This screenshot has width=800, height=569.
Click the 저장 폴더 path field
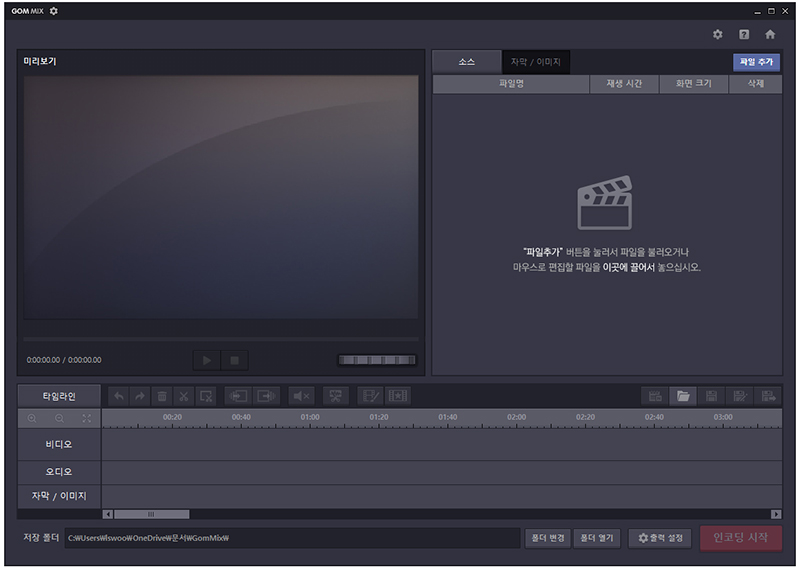(292, 538)
